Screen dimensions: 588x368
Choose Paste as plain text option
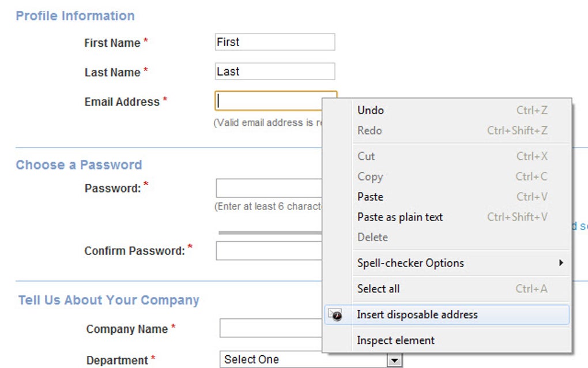pyautogui.click(x=400, y=217)
